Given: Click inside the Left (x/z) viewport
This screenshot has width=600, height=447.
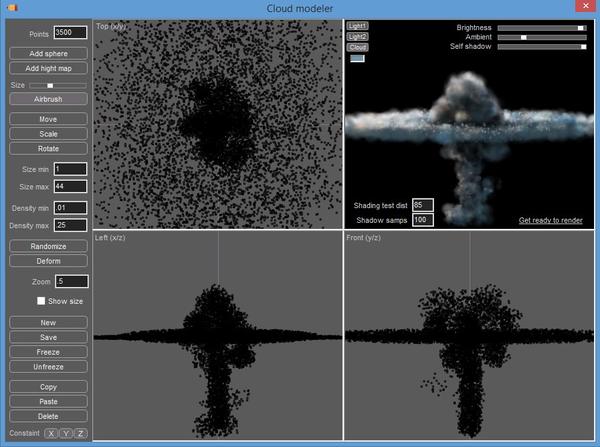Looking at the screenshot, I should tap(218, 335).
